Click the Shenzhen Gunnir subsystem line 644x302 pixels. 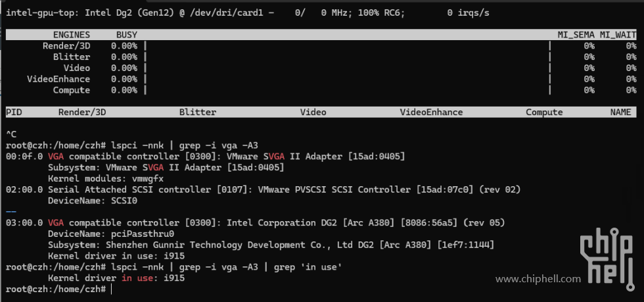point(271,245)
